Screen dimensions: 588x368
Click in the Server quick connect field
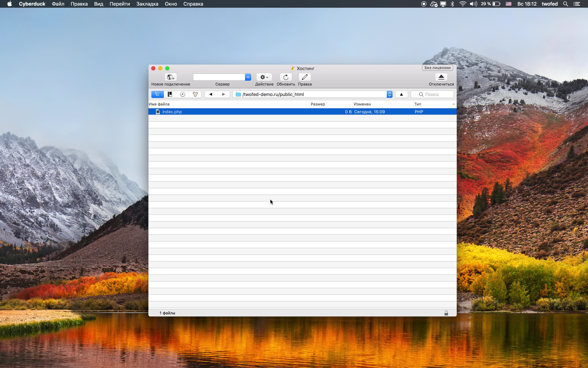[219, 77]
